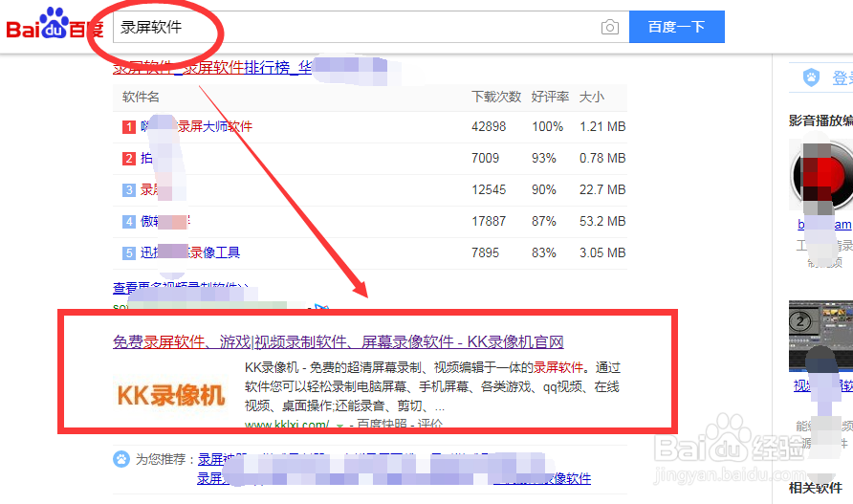Click the 3.05 MB size cell
The height and width of the screenshot is (504, 853).
602,253
